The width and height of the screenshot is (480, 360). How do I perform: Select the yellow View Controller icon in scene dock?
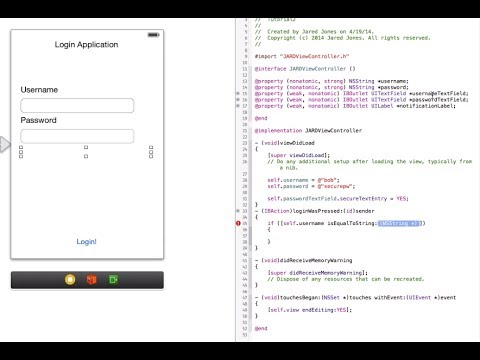click(x=70, y=279)
